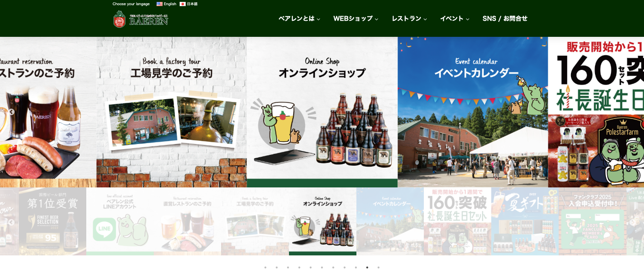Viewport: 644px width, 279px height.
Task: Select the ファンクラブ2025 入会申込受付中 thumbnail
Action: 593,221
